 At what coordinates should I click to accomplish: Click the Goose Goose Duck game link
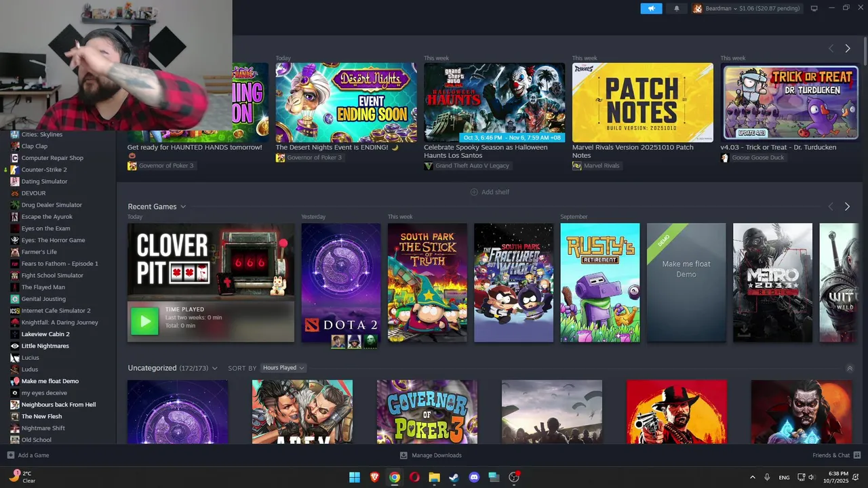753,158
